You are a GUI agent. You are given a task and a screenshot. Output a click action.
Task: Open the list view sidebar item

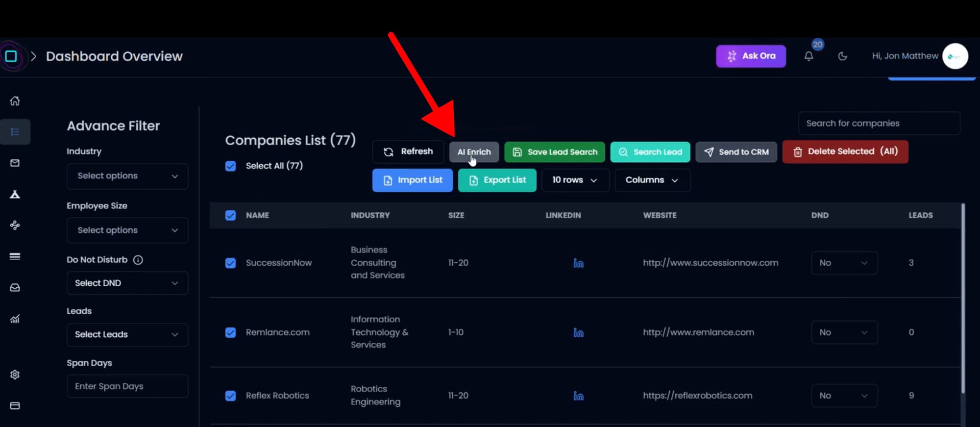click(15, 132)
